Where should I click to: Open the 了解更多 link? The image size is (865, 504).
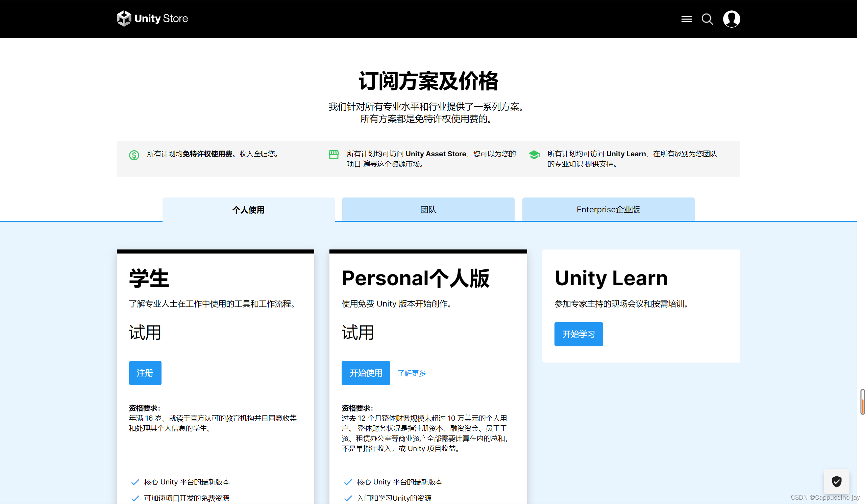412,373
